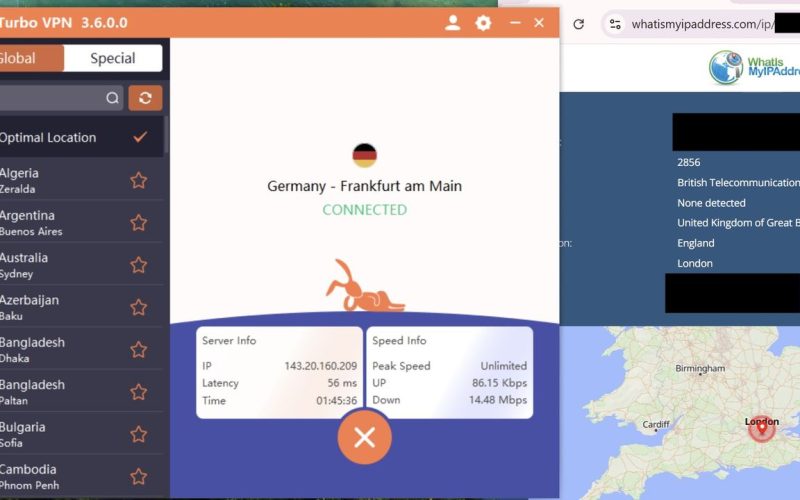Click the search magnifier icon
Screen dimensions: 800x500
click(x=112, y=98)
